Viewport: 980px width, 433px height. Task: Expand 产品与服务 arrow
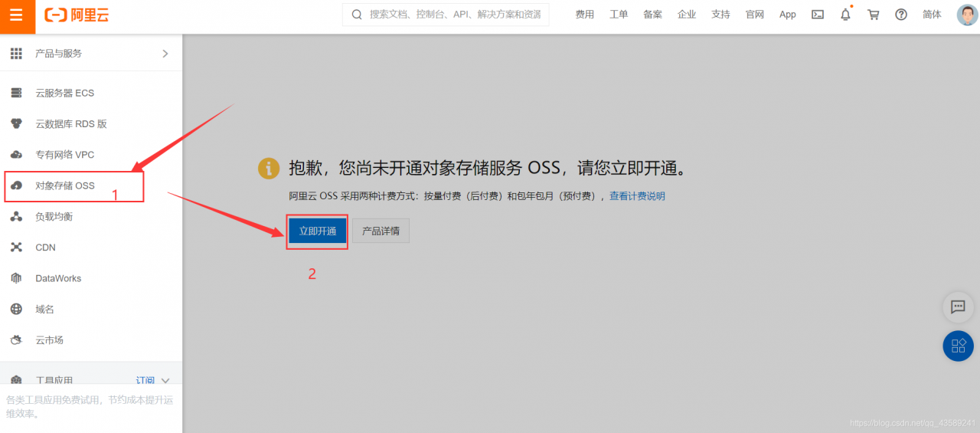[x=165, y=54]
